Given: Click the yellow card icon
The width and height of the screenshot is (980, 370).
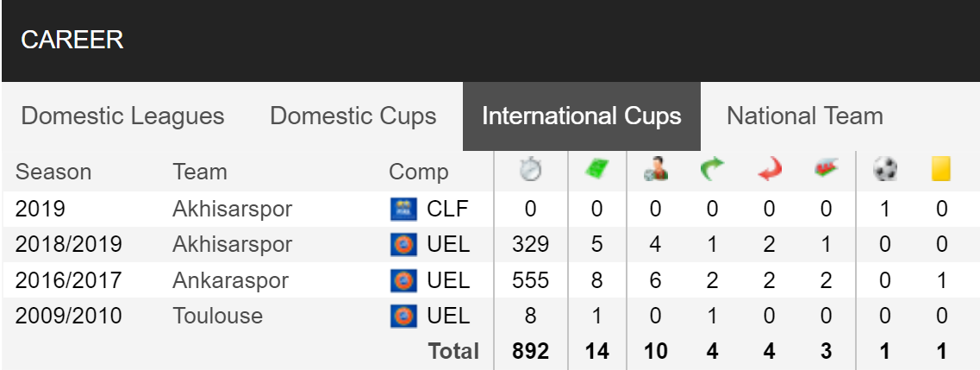Looking at the screenshot, I should pos(941,169).
